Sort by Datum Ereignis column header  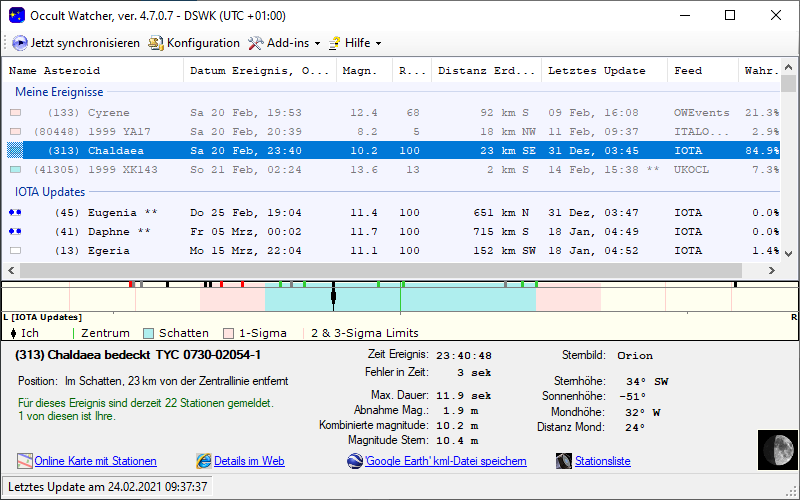pos(259,71)
